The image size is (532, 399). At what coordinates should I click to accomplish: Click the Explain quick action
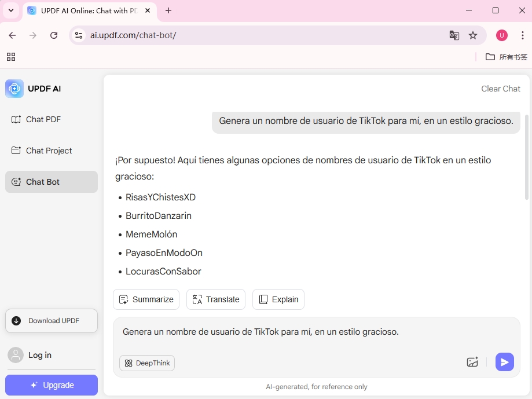(278, 299)
